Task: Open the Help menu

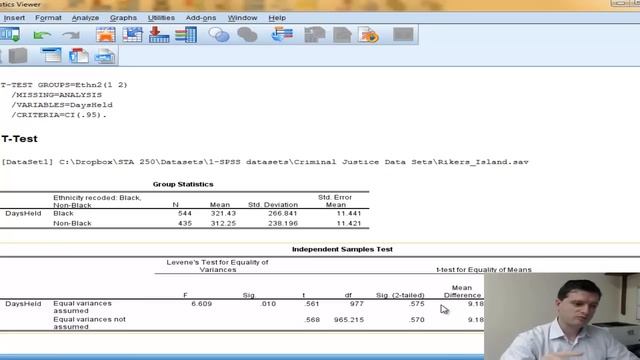Action: [x=277, y=18]
